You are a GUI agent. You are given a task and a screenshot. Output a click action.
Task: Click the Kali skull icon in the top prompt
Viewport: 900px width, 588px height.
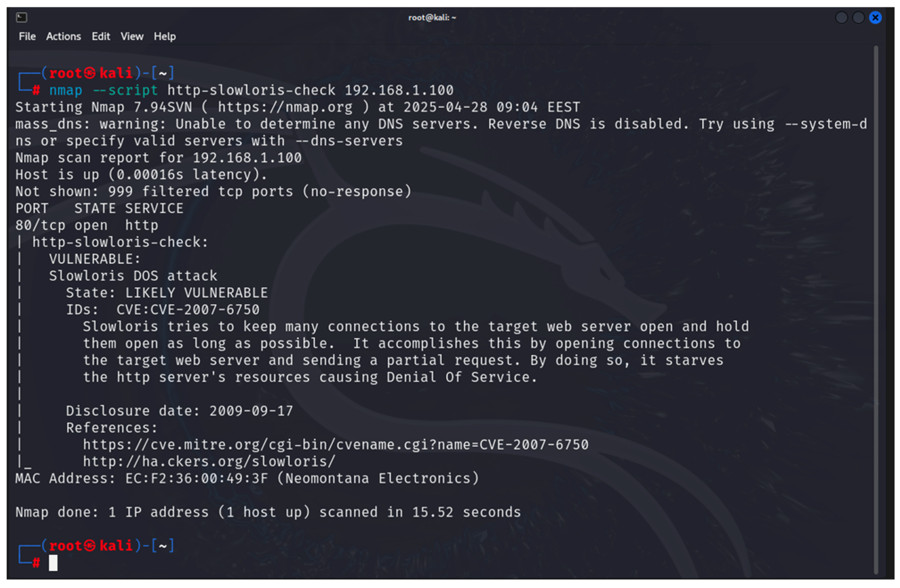click(x=90, y=73)
